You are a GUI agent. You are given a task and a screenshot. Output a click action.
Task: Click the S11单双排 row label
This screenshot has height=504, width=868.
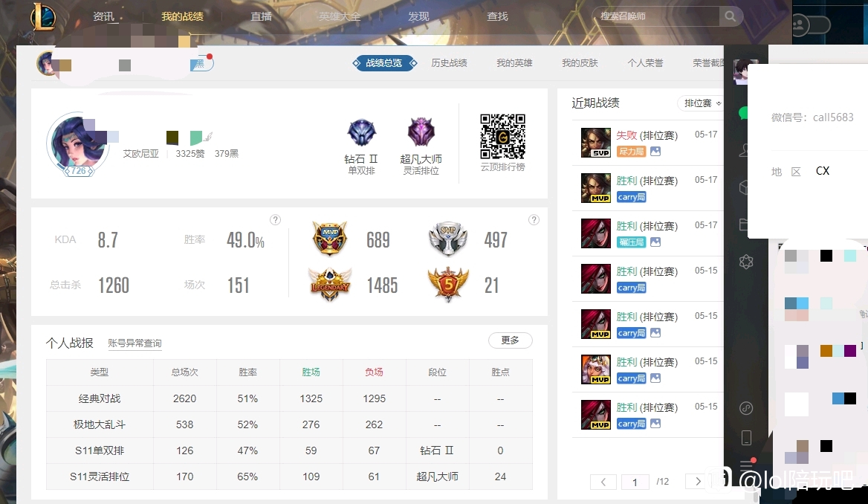point(100,450)
